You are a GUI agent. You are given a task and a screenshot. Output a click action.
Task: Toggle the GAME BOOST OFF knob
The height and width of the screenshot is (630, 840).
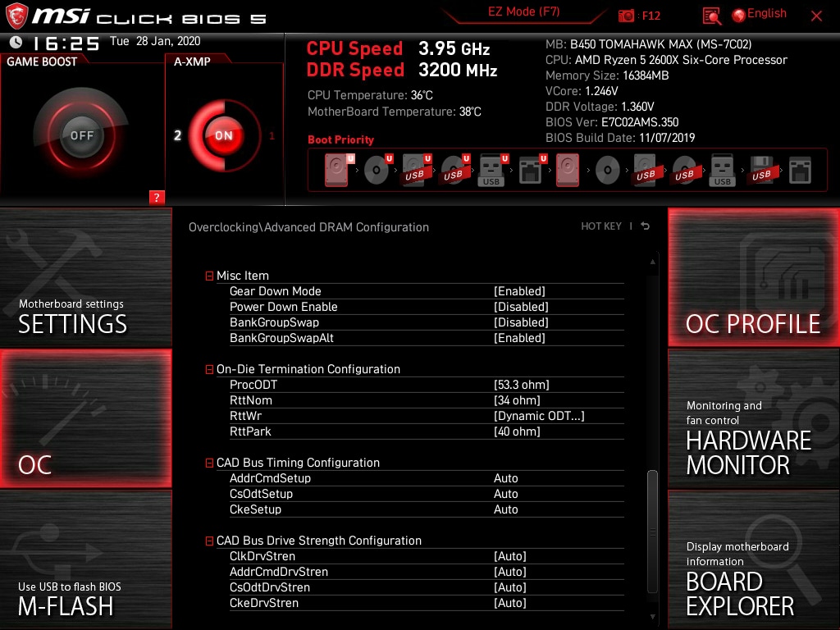[81, 135]
